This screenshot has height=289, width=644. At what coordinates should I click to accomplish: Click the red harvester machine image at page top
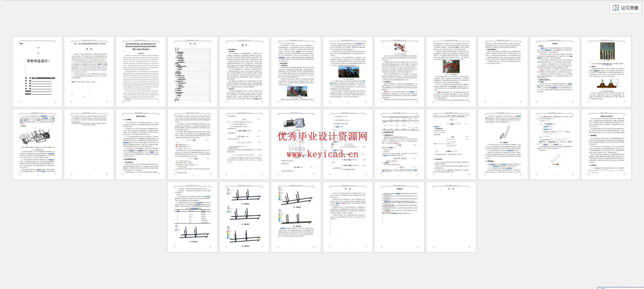399,47
